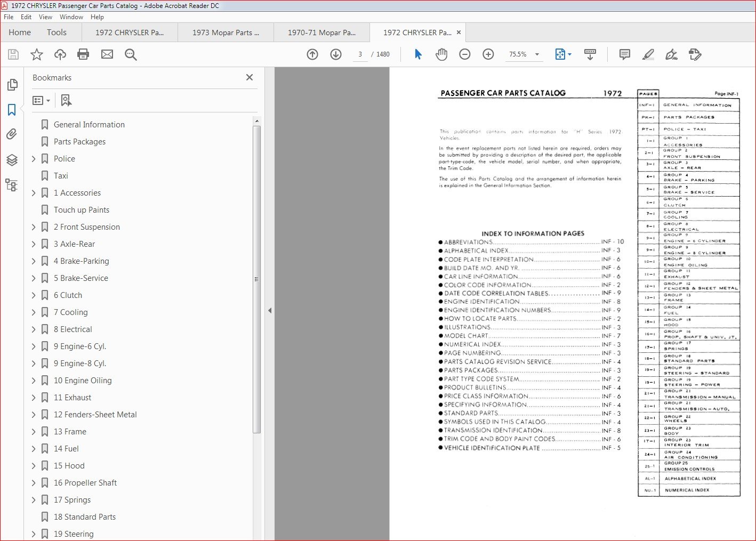The image size is (756, 541).
Task: Zoom out with the minus button
Action: click(465, 54)
